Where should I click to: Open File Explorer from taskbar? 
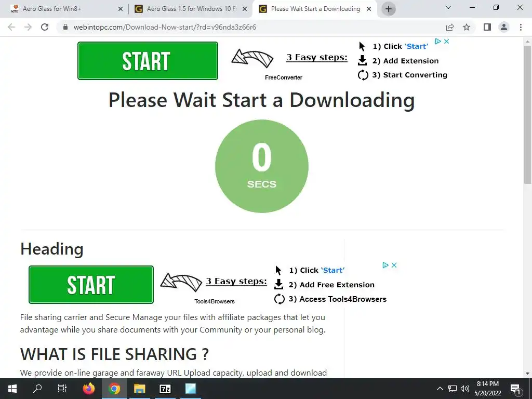139,389
